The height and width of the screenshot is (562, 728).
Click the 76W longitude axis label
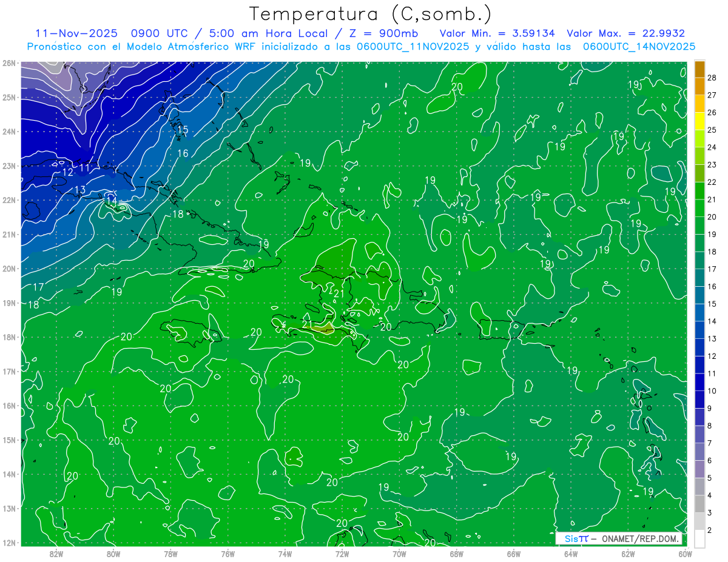pyautogui.click(x=228, y=554)
